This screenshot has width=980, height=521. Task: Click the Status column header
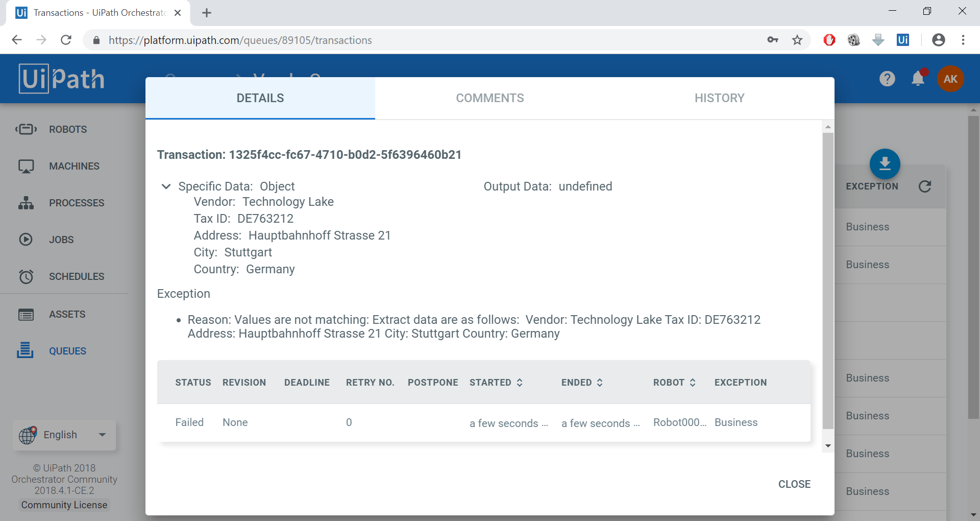(193, 383)
